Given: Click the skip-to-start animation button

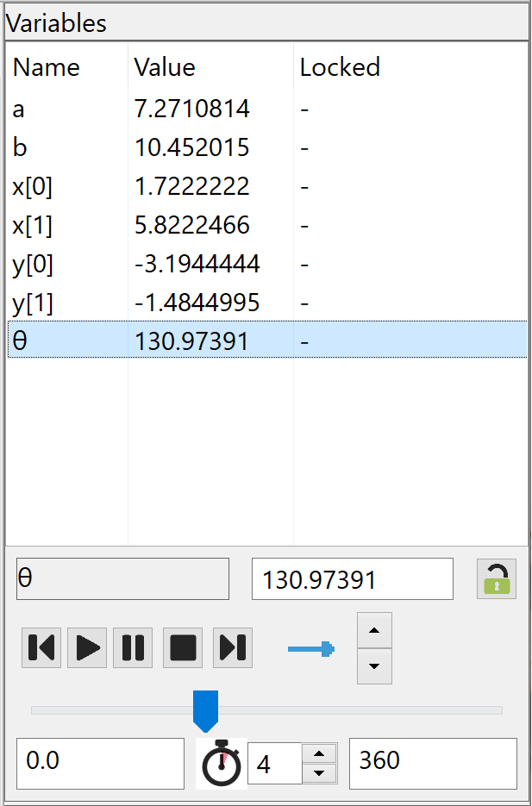Looking at the screenshot, I should [x=41, y=647].
